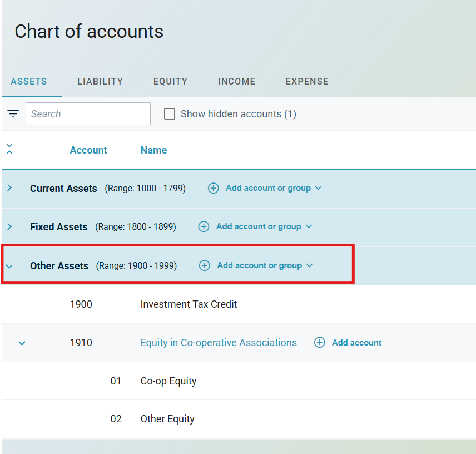
Task: Switch to the Liability tab
Action: click(x=100, y=81)
